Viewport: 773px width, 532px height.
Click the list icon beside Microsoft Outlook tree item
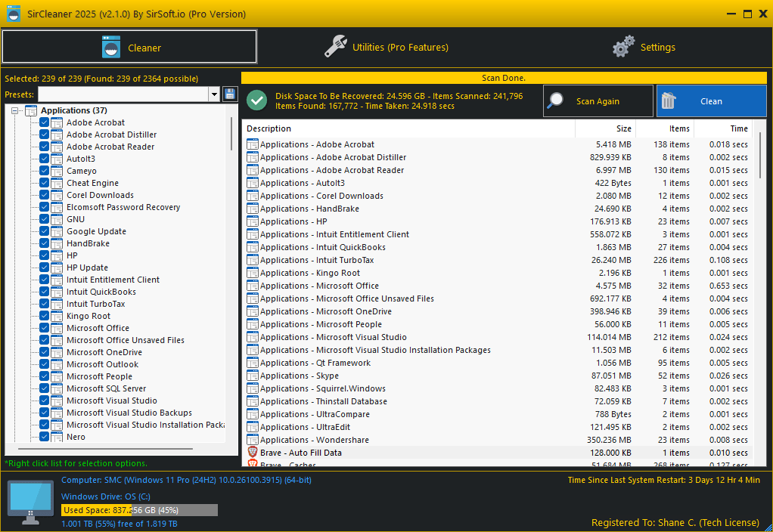coord(57,364)
